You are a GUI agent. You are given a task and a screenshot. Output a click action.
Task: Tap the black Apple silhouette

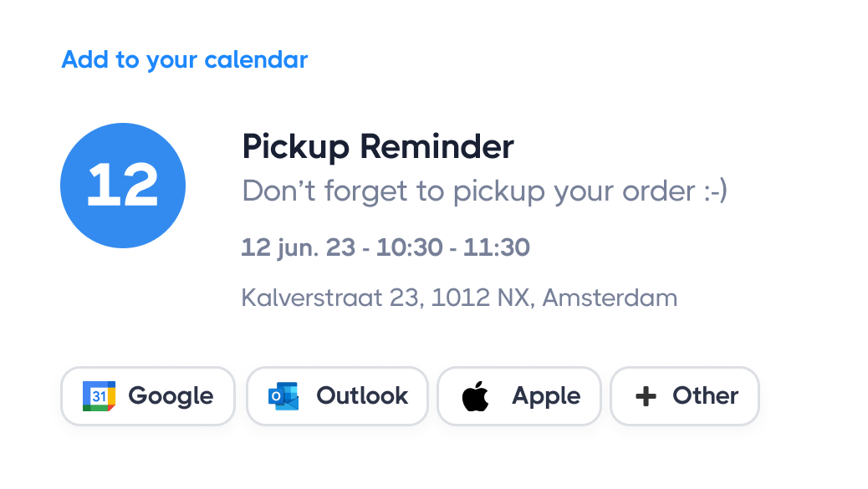tap(474, 395)
